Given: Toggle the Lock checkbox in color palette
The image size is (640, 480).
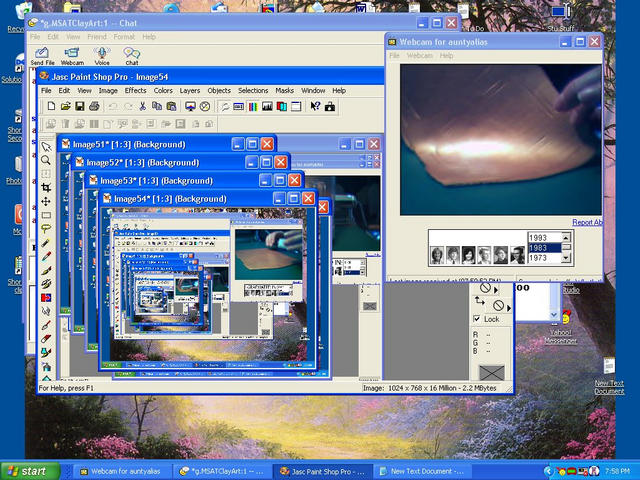Looking at the screenshot, I should click(x=477, y=319).
